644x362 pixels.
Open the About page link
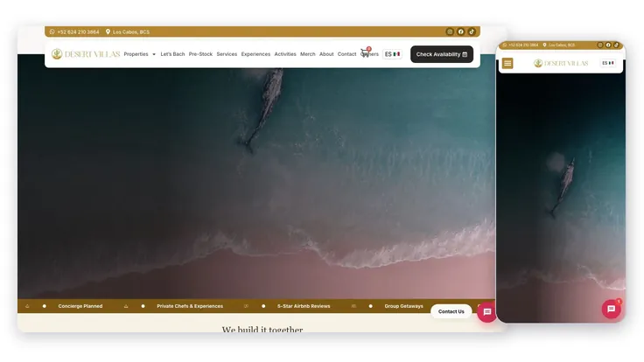click(x=326, y=54)
